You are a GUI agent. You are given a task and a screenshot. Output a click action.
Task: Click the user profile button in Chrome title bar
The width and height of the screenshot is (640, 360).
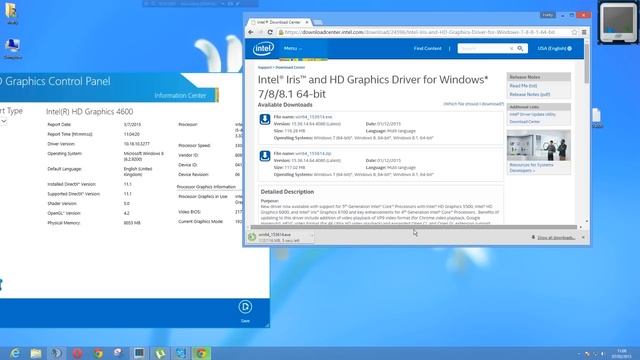[x=548, y=15]
